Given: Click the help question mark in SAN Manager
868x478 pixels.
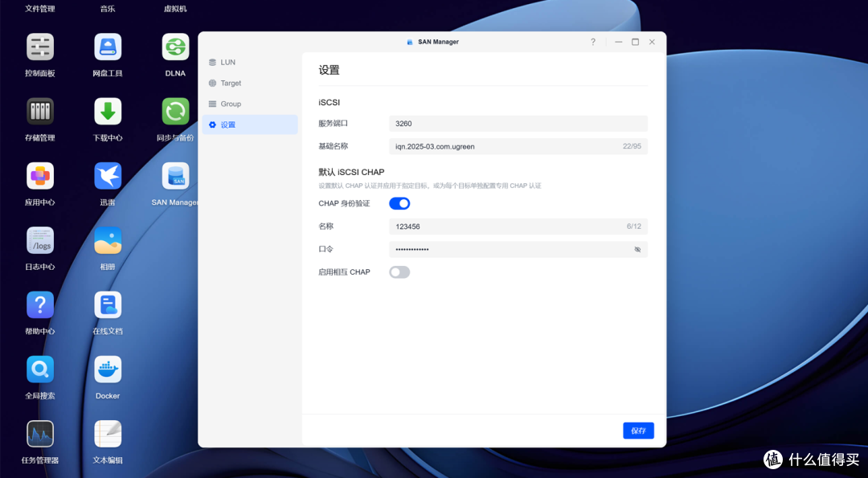Looking at the screenshot, I should [593, 42].
